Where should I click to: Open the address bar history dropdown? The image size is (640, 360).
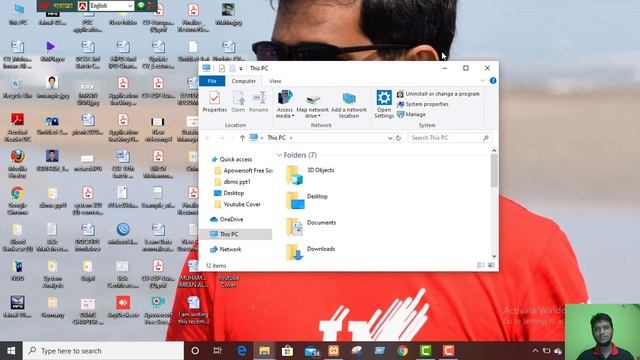(390, 138)
